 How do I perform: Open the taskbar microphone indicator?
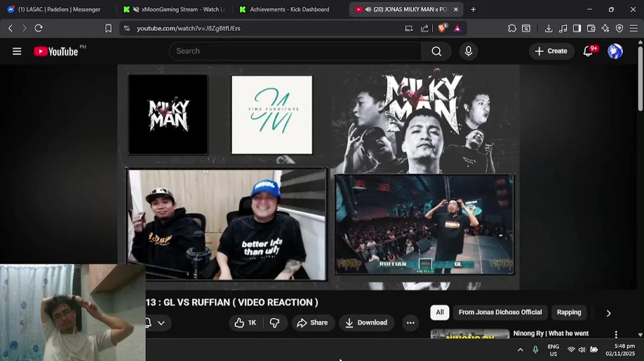(535, 350)
